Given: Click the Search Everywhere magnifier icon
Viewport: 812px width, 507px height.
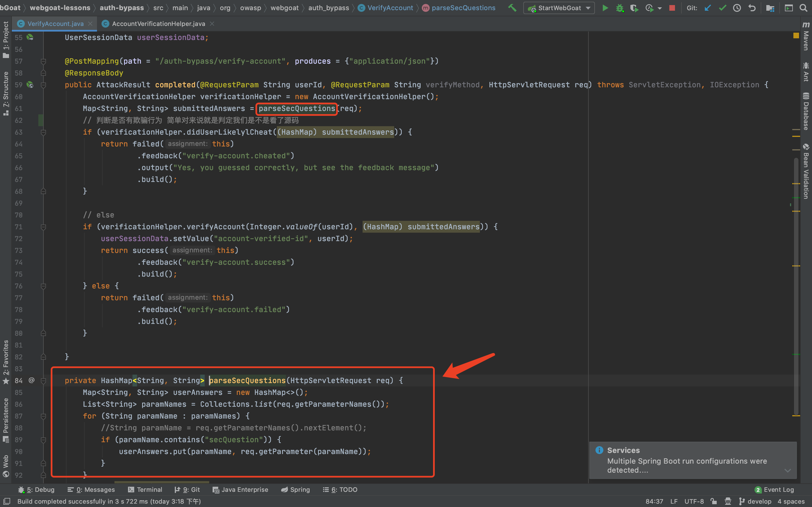Looking at the screenshot, I should 803,8.
